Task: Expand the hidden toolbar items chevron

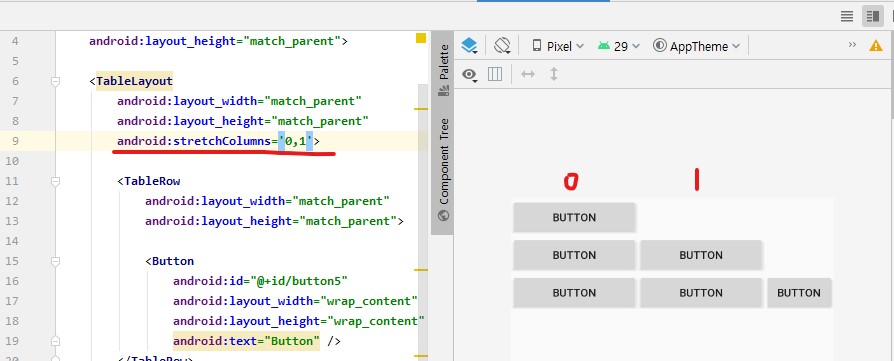Action: [x=852, y=45]
